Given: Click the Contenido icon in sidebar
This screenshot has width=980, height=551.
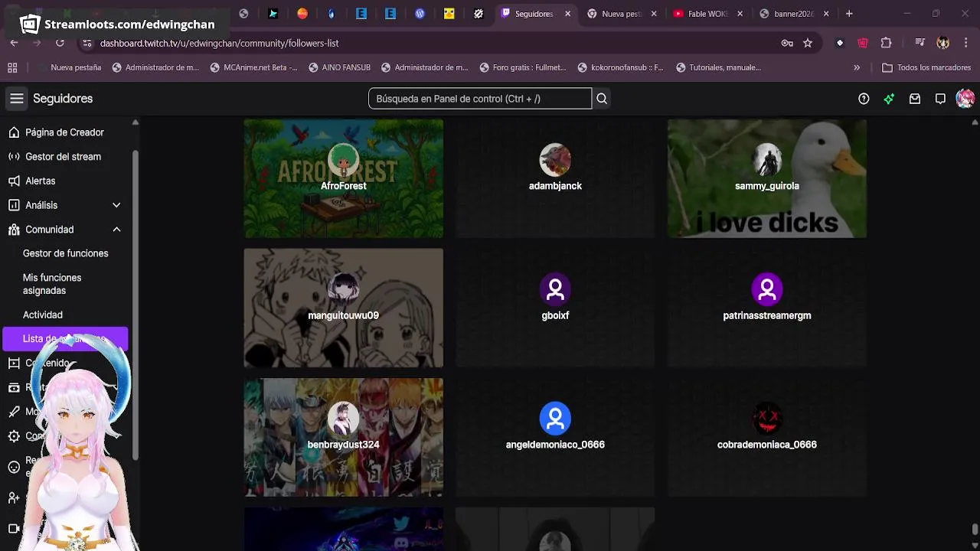Looking at the screenshot, I should [x=14, y=364].
